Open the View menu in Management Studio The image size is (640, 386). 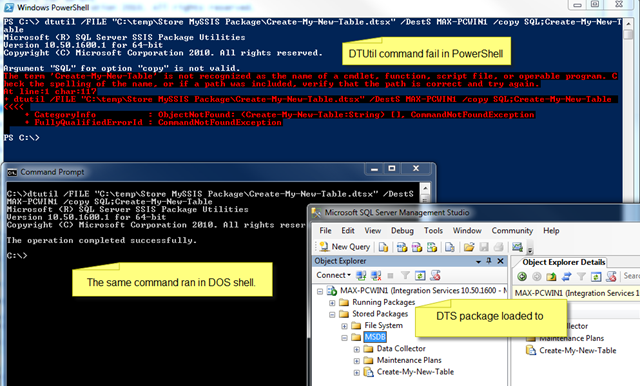(x=373, y=231)
